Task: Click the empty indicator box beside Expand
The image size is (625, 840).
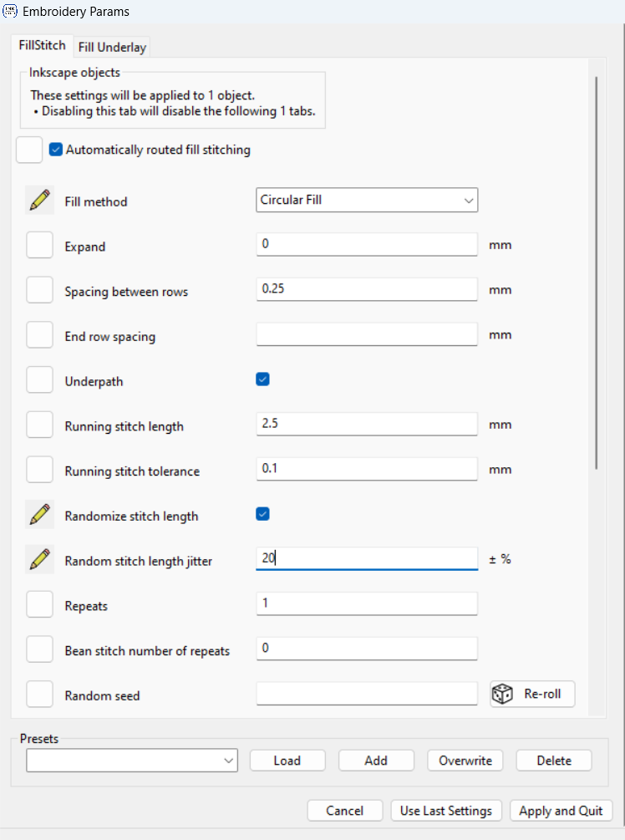Action: coord(39,246)
